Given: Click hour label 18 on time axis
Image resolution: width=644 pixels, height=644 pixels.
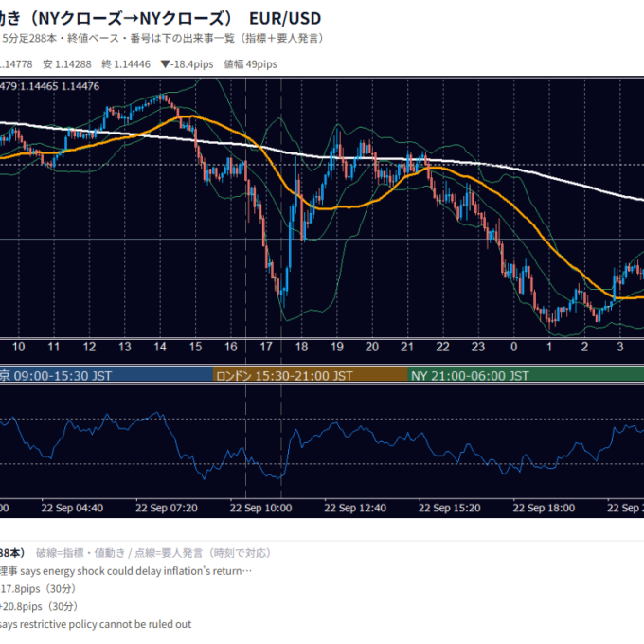Looking at the screenshot, I should 301,347.
